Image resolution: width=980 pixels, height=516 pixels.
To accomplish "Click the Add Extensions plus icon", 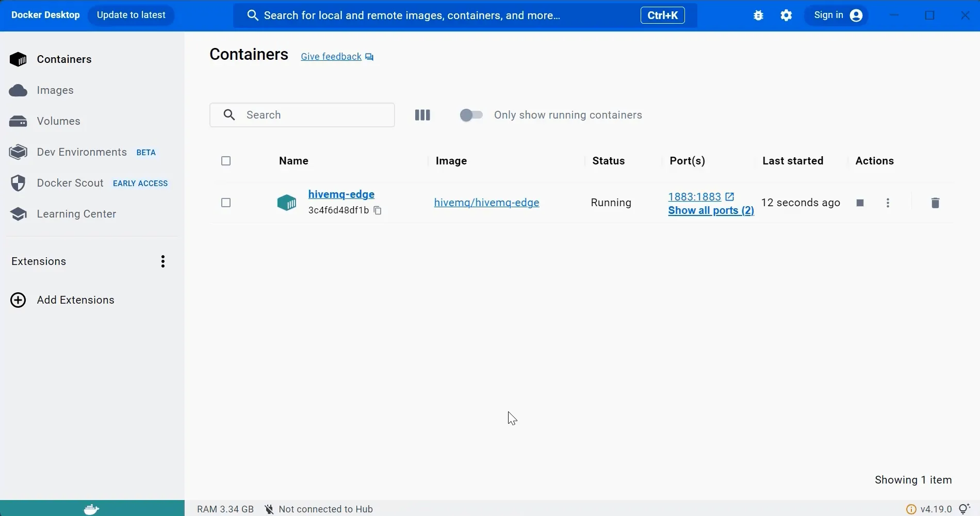I will [18, 300].
